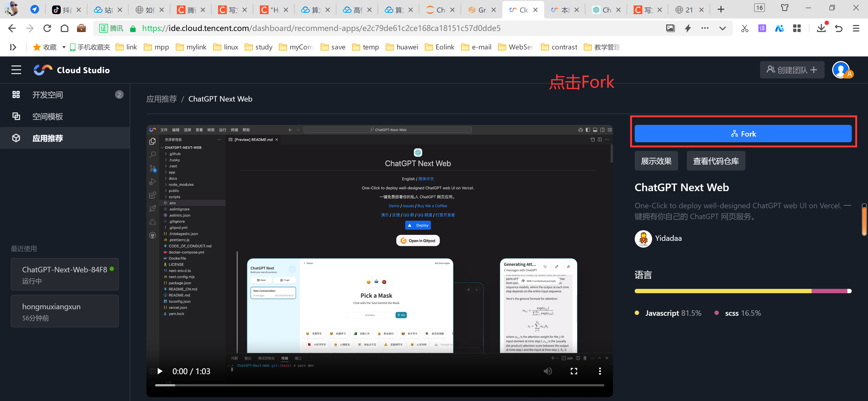Enter video fullscreen mode
Screen dimensions: 868x401
[574, 371]
